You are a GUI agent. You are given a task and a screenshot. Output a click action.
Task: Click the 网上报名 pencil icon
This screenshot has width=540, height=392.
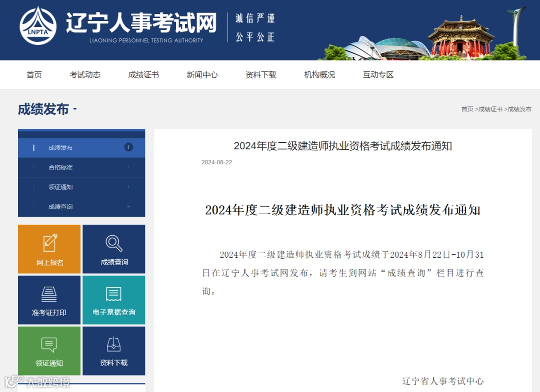click(50, 243)
